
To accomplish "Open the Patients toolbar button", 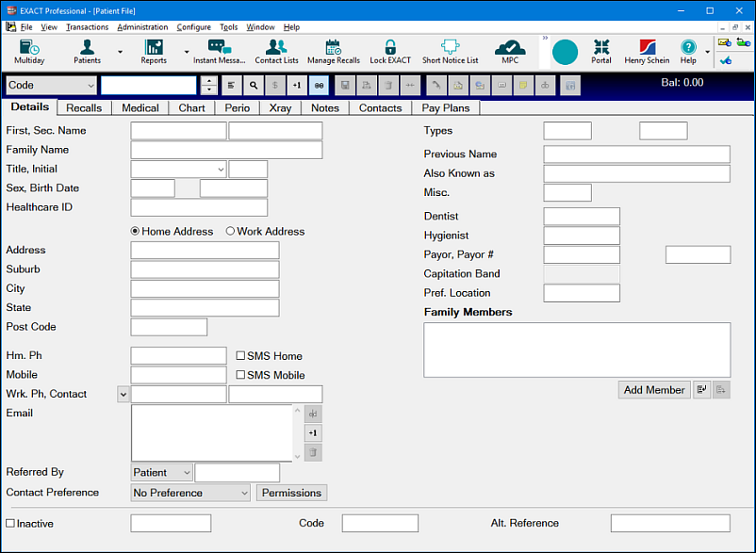I will pos(88,52).
